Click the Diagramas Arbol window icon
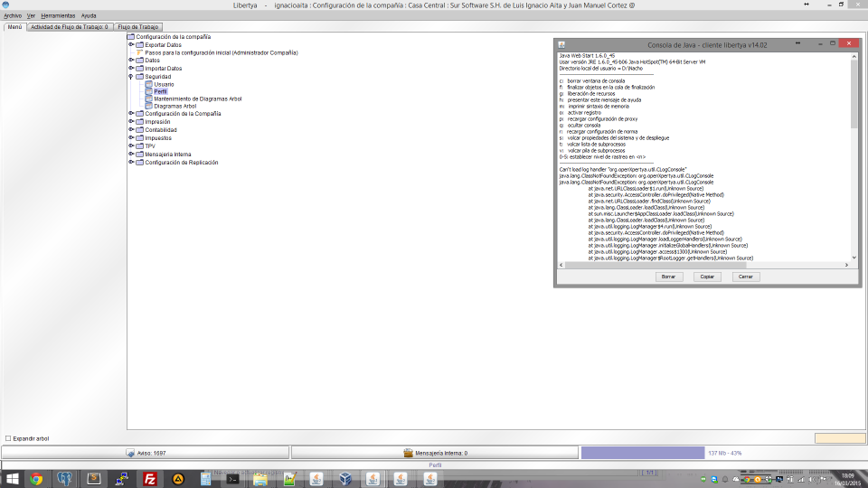Image resolution: width=868 pixels, height=488 pixels. [148, 106]
